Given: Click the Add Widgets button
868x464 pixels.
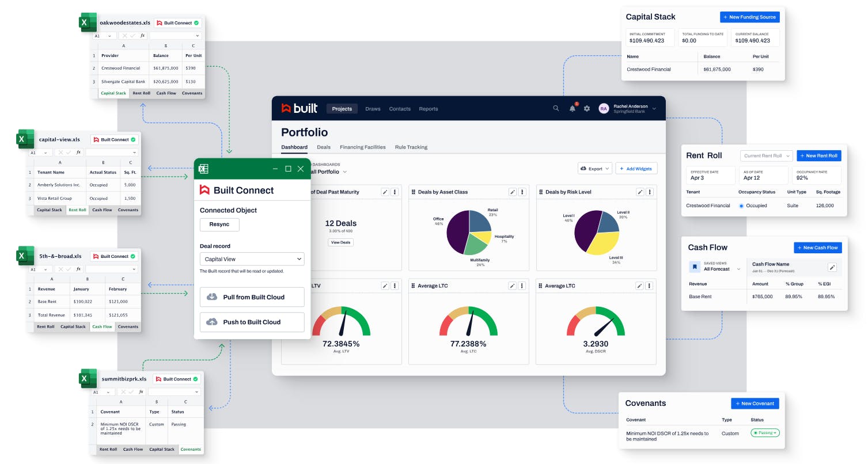Looking at the screenshot, I should point(636,169).
